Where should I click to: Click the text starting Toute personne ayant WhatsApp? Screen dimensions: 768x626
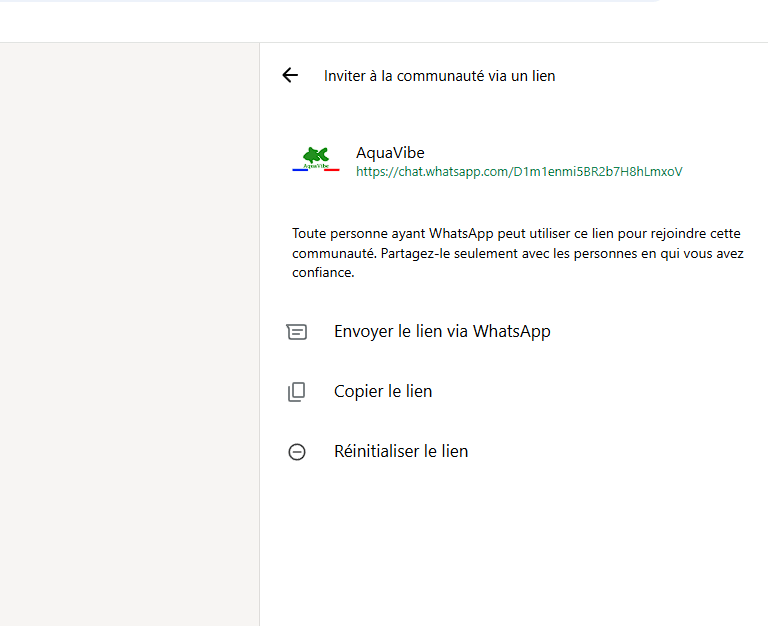[518, 253]
